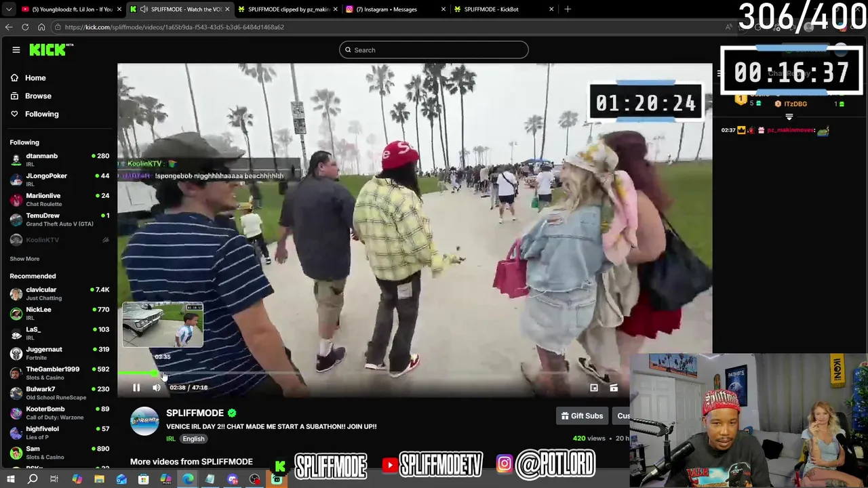Open JLongoPoker channel in Following
The width and height of the screenshot is (868, 488).
click(60, 180)
